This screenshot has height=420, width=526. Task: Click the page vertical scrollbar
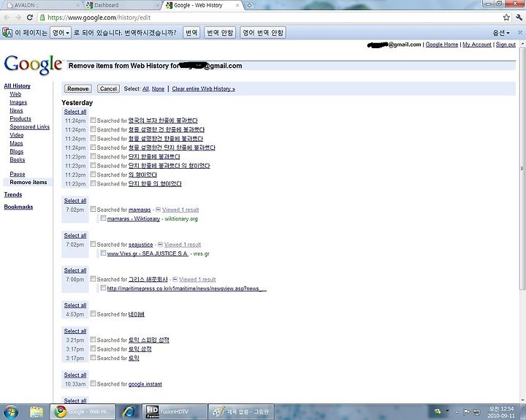click(x=522, y=168)
